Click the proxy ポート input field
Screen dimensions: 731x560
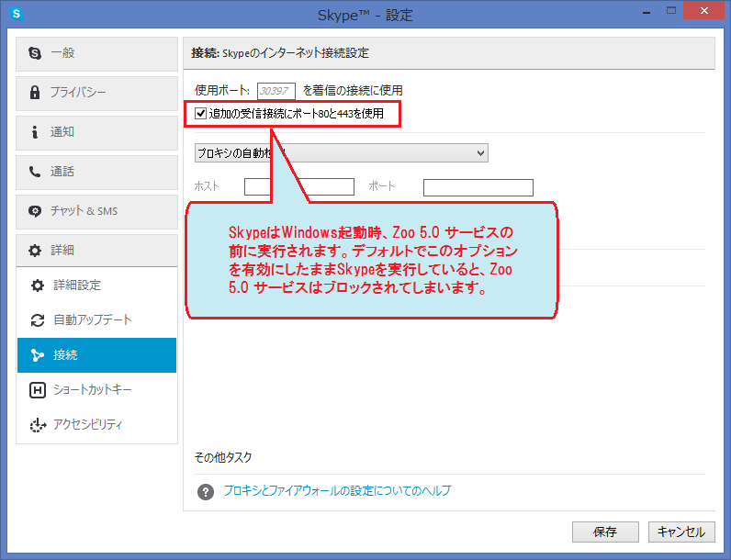click(x=478, y=187)
